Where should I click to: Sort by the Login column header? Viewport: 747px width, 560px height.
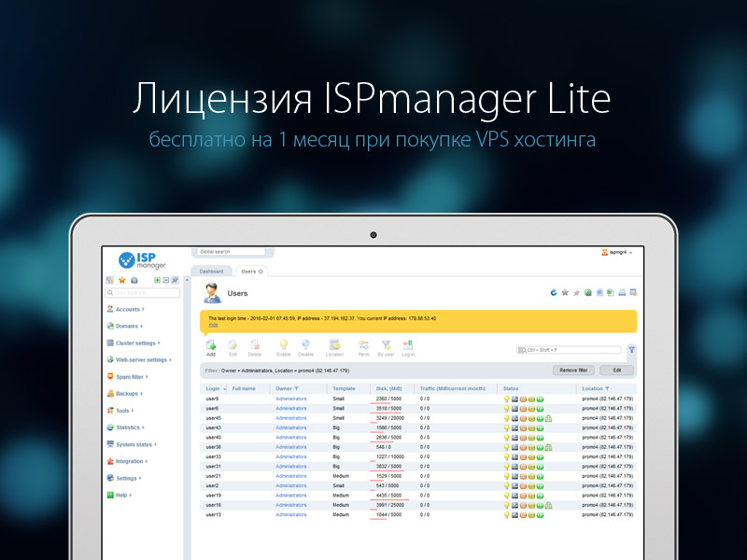(x=213, y=388)
